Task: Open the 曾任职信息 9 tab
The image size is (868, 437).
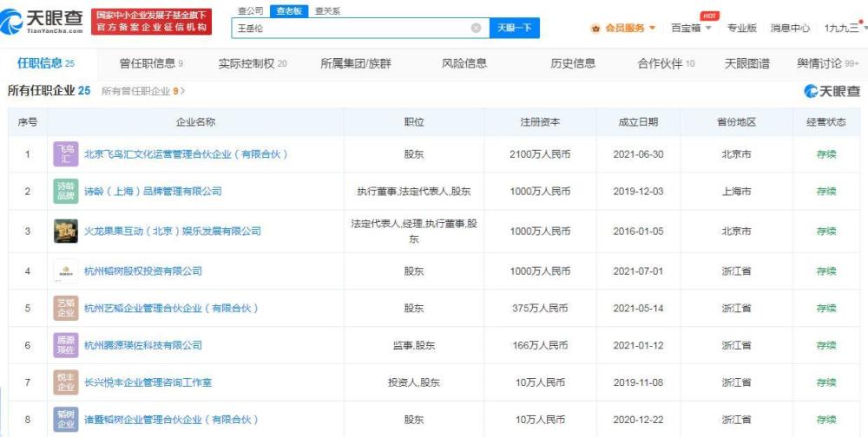Action: [152, 63]
